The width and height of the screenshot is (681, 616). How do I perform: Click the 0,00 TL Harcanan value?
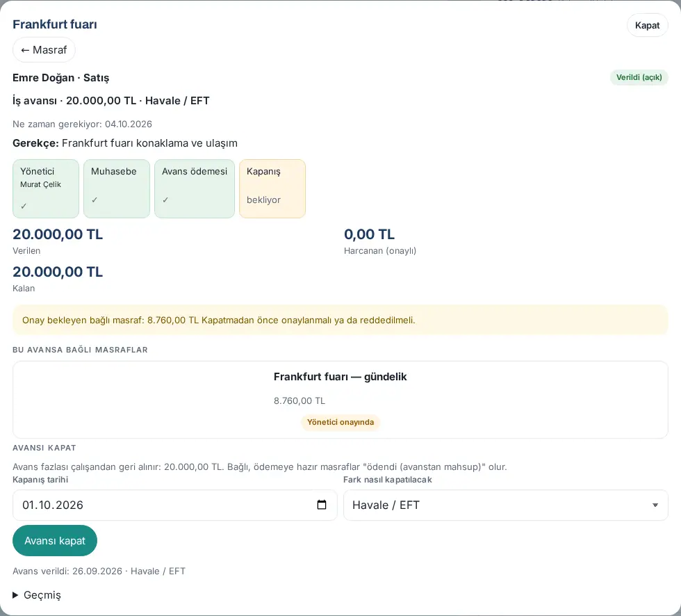pos(369,234)
